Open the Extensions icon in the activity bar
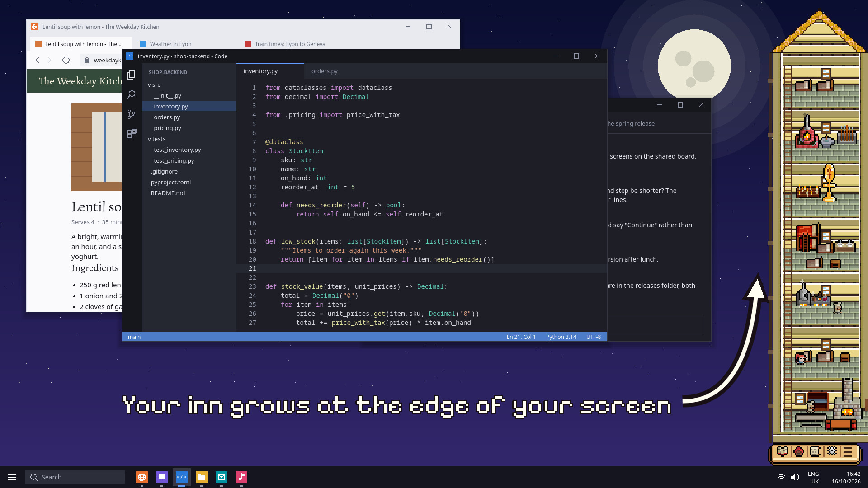 pos(131,134)
